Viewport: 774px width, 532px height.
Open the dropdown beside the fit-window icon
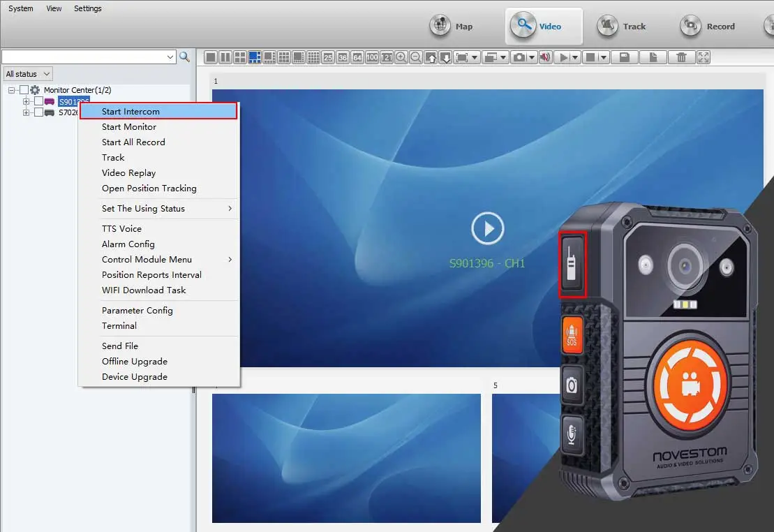pos(475,57)
